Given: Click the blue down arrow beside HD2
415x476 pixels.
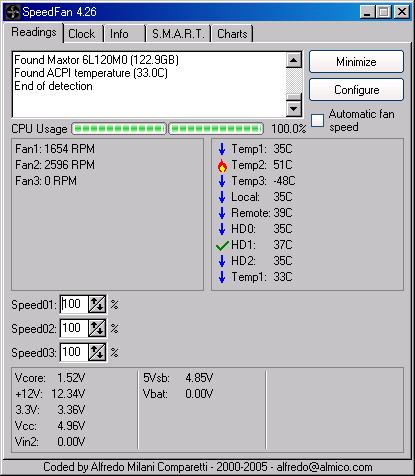Looking at the screenshot, I should pyautogui.click(x=222, y=261).
